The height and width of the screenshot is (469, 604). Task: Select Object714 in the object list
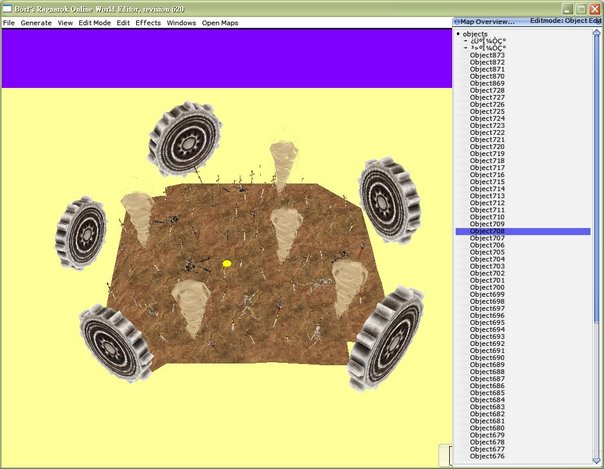[487, 189]
